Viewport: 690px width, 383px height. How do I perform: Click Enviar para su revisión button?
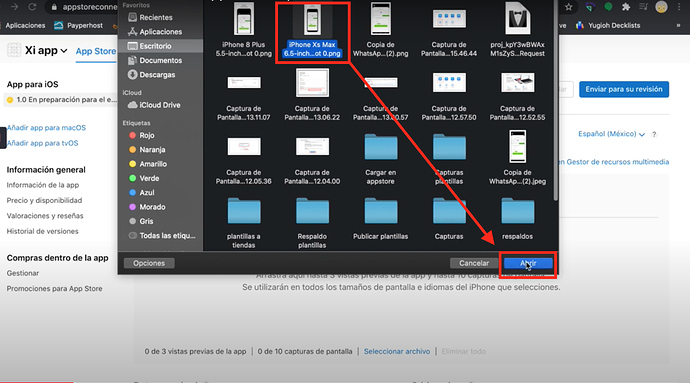pos(624,89)
